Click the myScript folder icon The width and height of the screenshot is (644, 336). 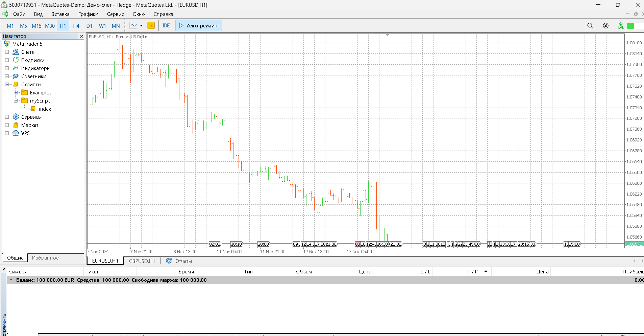click(24, 101)
